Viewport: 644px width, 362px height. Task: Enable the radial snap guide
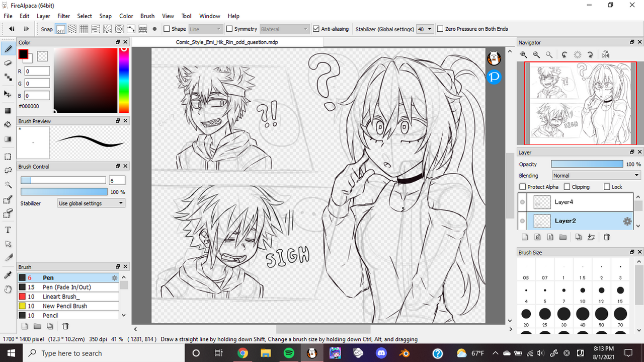click(107, 29)
